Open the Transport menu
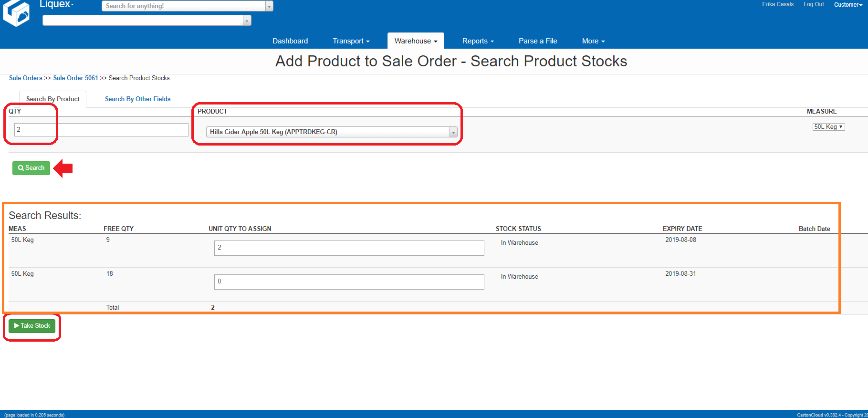Image resolution: width=868 pixels, height=418 pixels. coord(351,41)
